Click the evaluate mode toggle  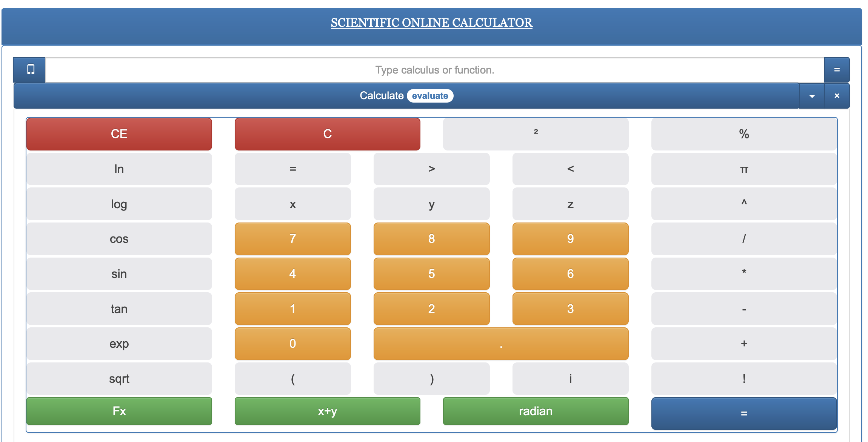430,95
